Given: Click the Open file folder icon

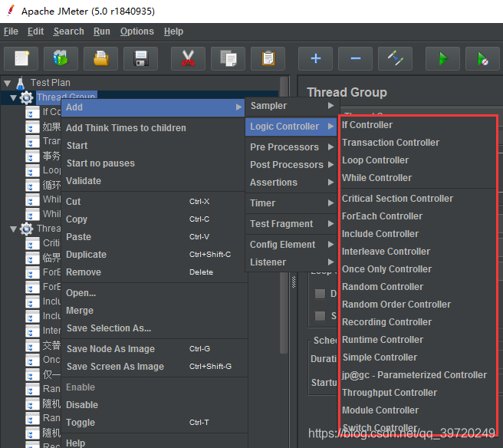Looking at the screenshot, I should coord(100,58).
